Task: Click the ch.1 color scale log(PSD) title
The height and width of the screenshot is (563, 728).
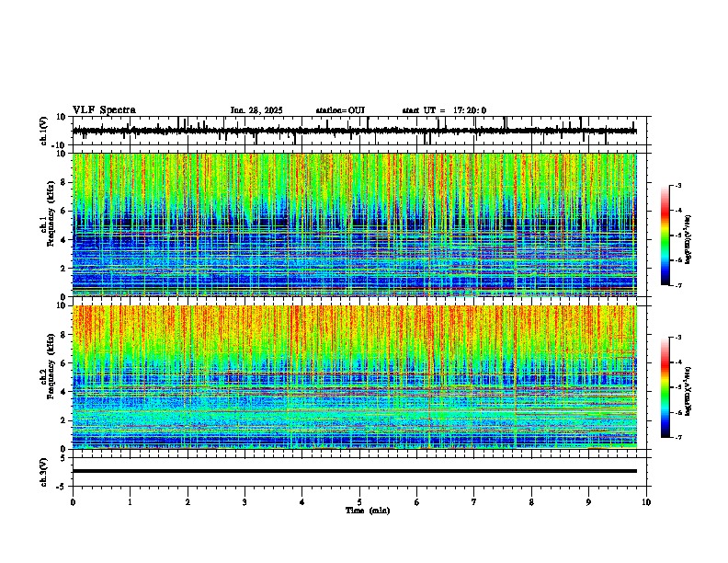Action: (688, 239)
